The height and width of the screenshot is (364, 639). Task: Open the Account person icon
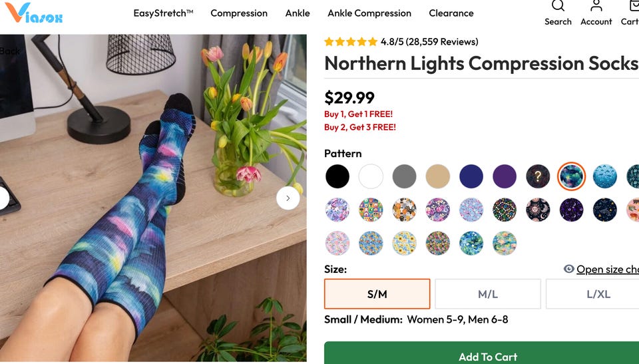click(596, 5)
